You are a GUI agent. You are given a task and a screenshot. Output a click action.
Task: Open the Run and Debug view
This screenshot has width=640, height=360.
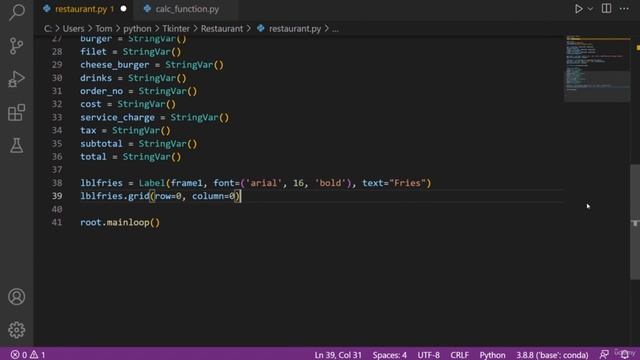click(x=16, y=79)
